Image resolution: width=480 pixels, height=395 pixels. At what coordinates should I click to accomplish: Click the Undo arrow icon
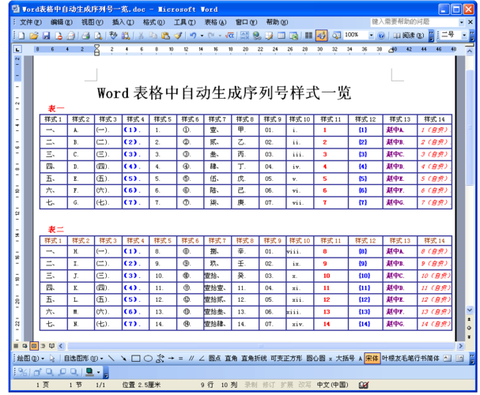click(x=193, y=35)
